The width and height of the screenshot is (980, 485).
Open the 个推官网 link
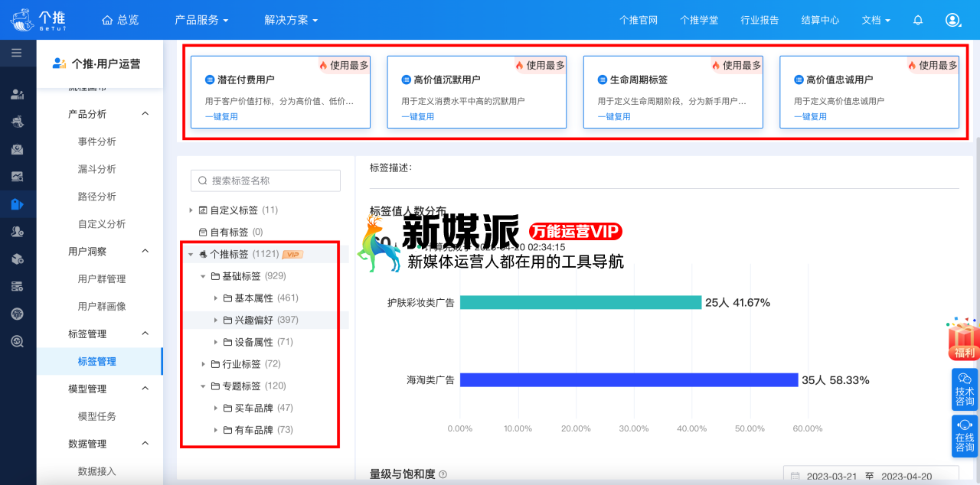pos(639,20)
